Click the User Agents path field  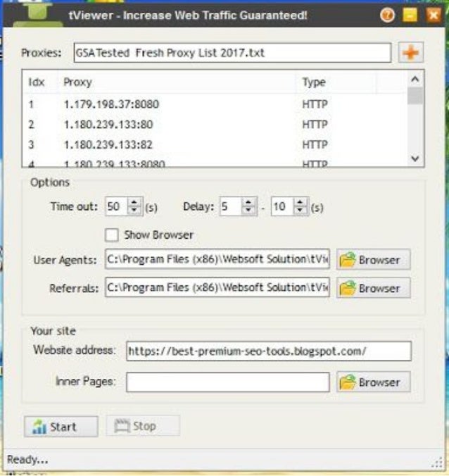pyautogui.click(x=217, y=259)
